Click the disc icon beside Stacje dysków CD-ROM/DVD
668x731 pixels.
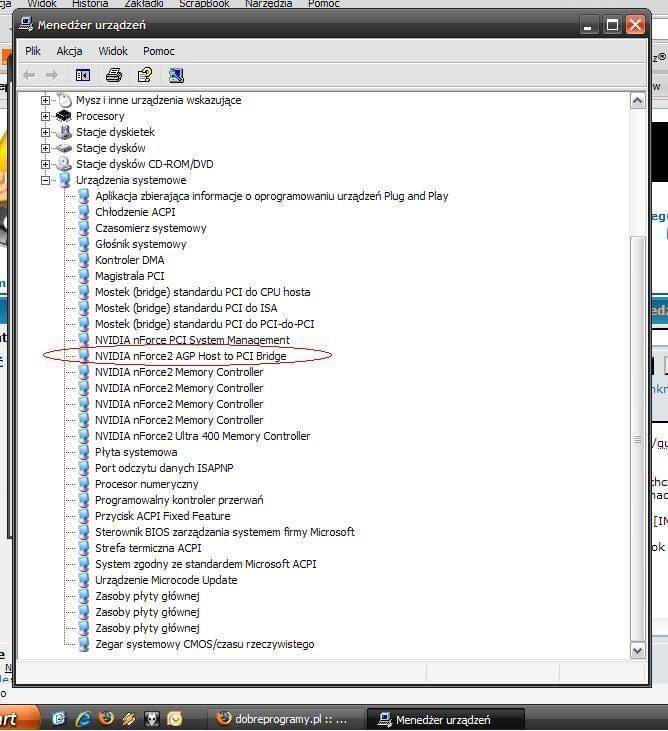point(64,164)
